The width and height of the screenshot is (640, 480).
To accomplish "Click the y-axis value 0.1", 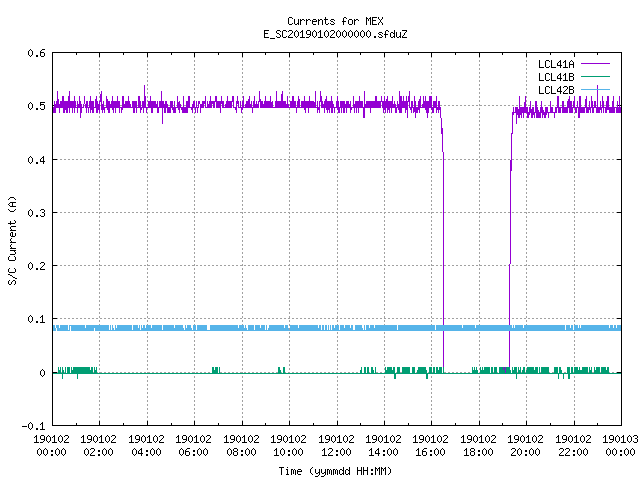I will point(36,319).
